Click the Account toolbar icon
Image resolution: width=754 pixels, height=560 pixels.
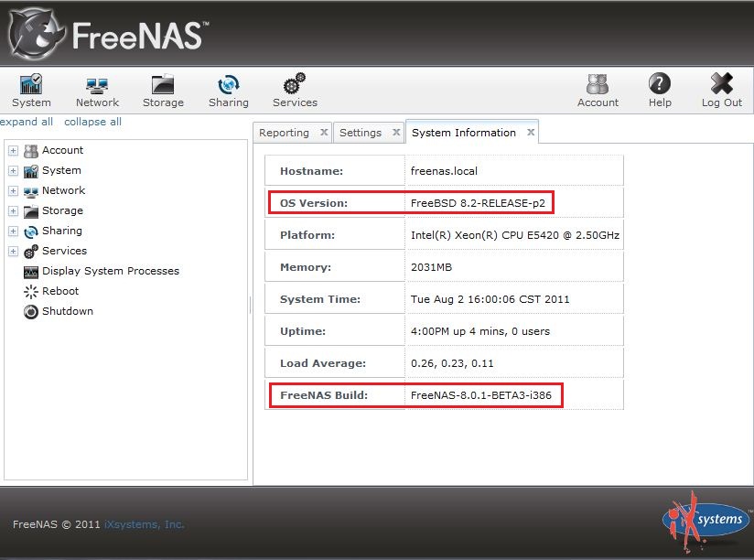pyautogui.click(x=598, y=92)
